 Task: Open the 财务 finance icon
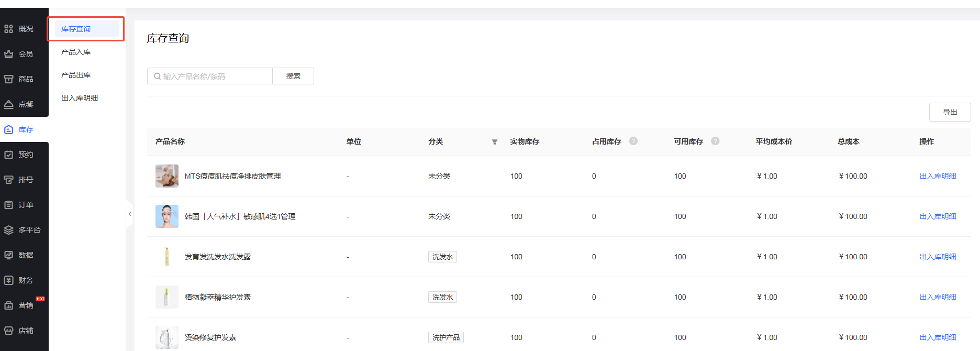pyautogui.click(x=9, y=280)
